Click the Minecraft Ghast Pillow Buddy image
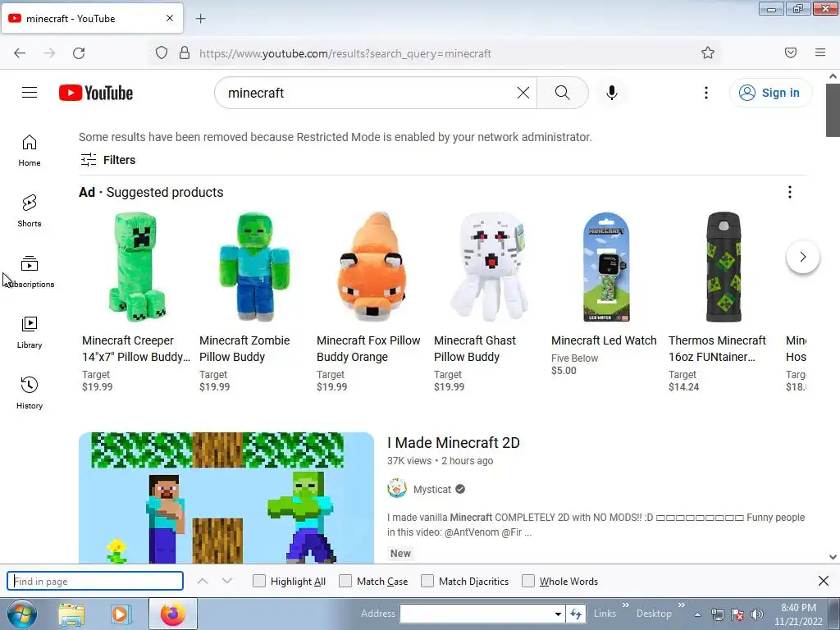The width and height of the screenshot is (840, 630). pyautogui.click(x=489, y=267)
